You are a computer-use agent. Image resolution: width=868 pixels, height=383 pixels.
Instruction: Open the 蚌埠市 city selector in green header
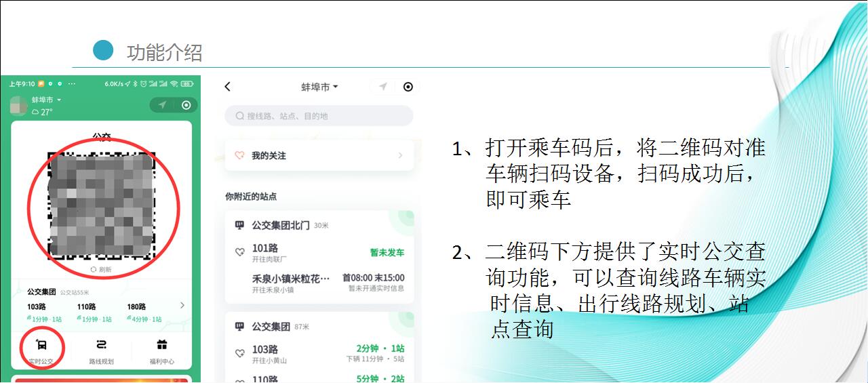[x=46, y=100]
